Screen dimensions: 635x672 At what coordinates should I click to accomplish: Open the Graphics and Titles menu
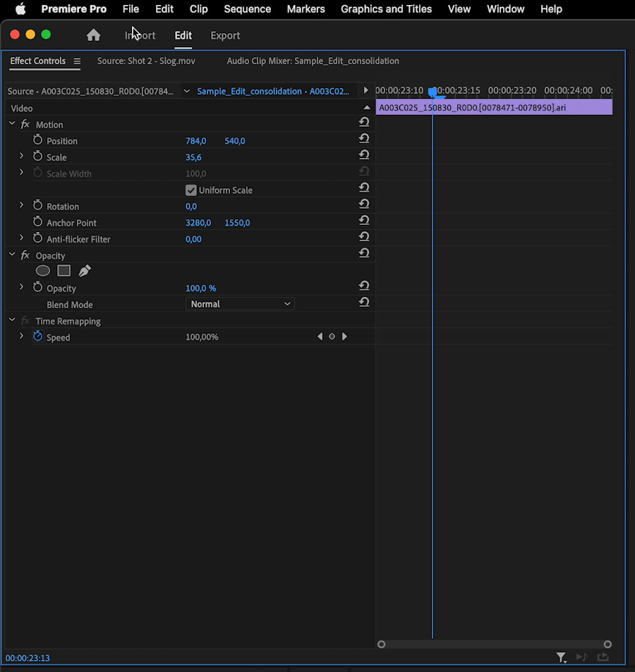(x=387, y=9)
